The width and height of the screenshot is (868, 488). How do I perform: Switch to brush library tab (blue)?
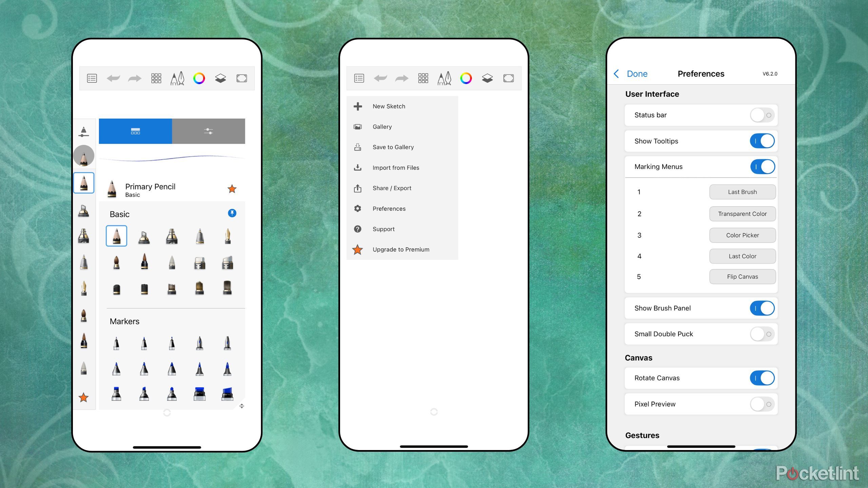click(135, 131)
